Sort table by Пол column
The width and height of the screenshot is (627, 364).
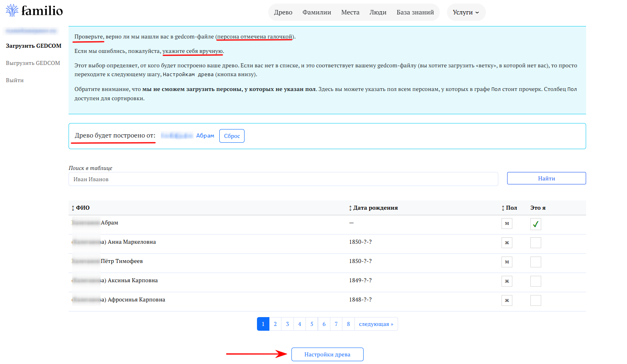tap(509, 208)
